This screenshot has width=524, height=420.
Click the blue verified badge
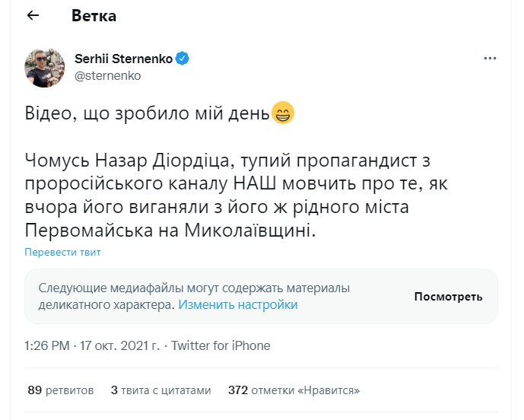coord(183,59)
